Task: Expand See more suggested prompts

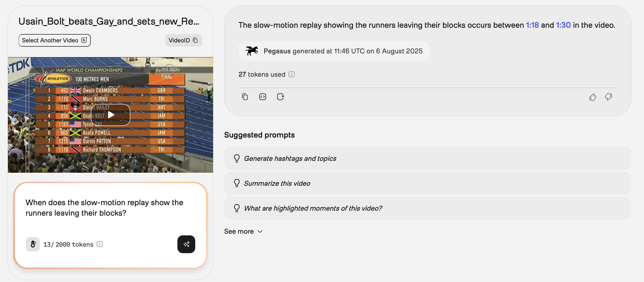Action: [x=243, y=231]
